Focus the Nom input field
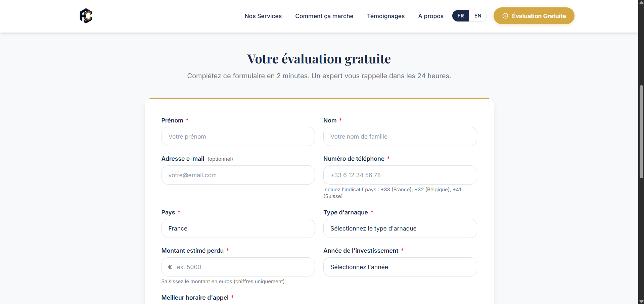Viewport: 644px width, 304px height. click(400, 137)
